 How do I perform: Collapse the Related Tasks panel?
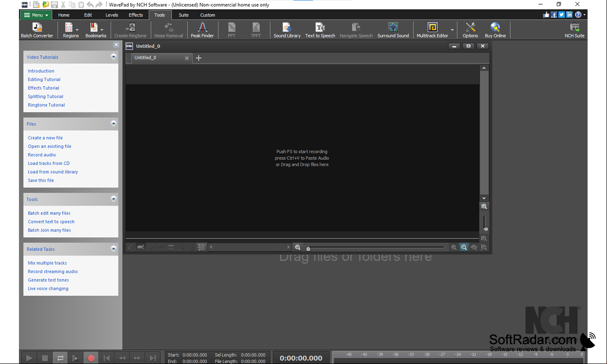113,248
